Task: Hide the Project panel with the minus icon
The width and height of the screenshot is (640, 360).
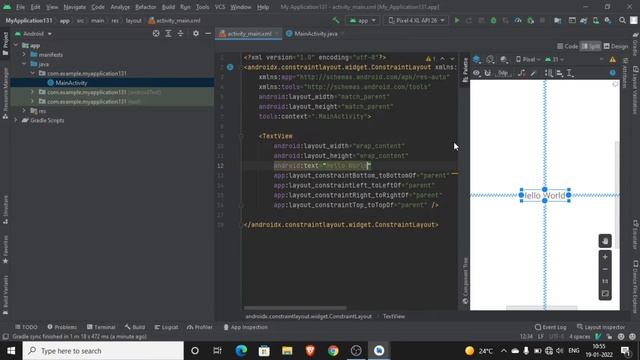Action: [x=208, y=33]
